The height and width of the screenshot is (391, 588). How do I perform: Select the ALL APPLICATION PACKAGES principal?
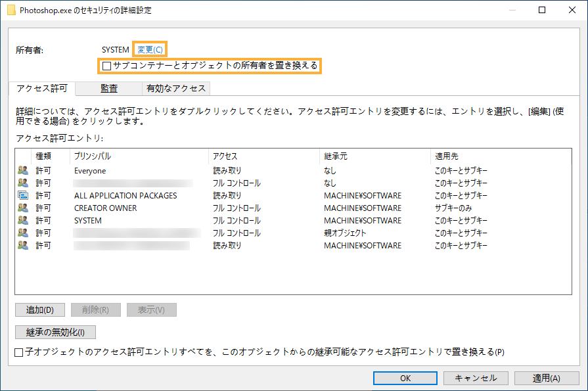pyautogui.click(x=125, y=196)
